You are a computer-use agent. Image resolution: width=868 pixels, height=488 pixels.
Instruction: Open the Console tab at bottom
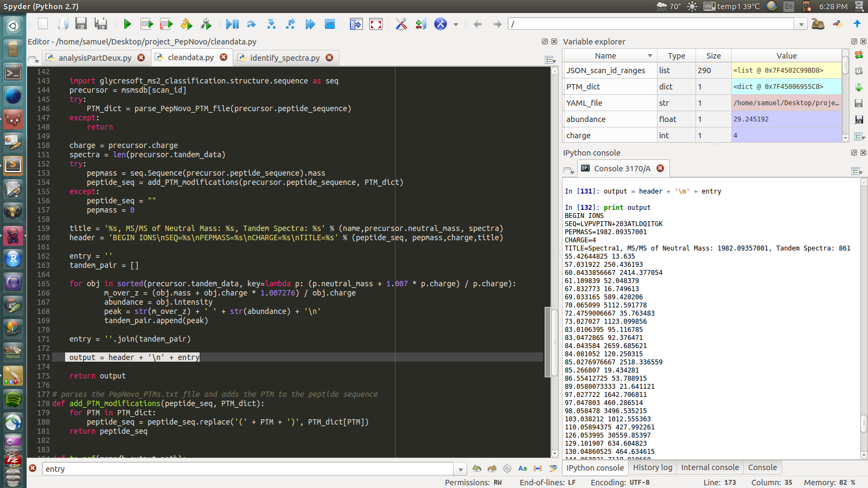(762, 467)
